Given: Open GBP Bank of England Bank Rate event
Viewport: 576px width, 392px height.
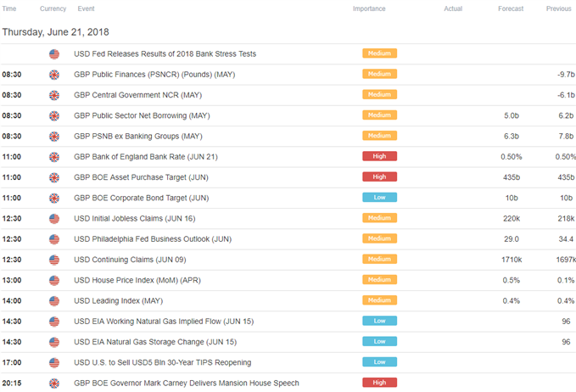Looking at the screenshot, I should pos(146,157).
